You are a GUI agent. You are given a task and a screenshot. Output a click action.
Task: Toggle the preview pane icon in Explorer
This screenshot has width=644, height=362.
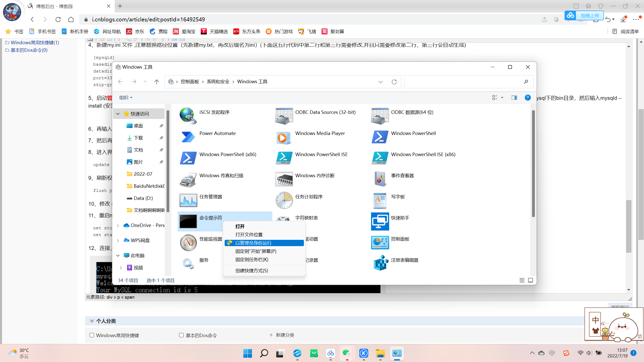tap(514, 98)
